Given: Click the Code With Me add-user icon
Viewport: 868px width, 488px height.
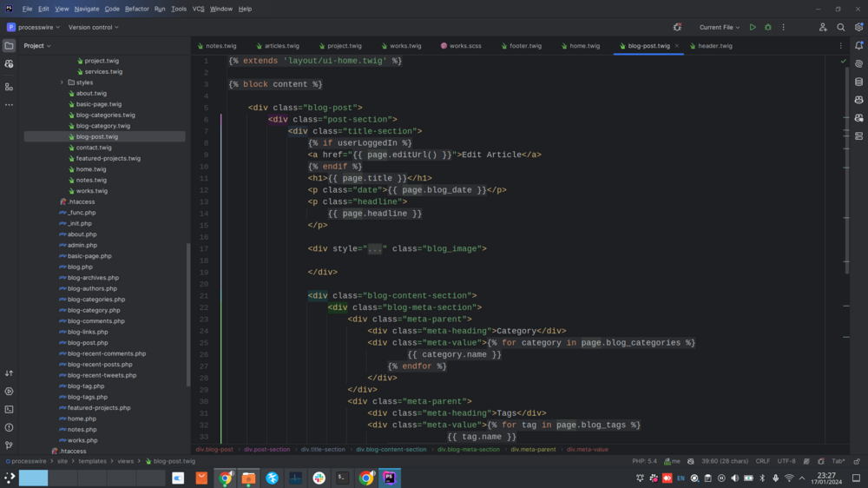Looking at the screenshot, I should click(x=823, y=28).
